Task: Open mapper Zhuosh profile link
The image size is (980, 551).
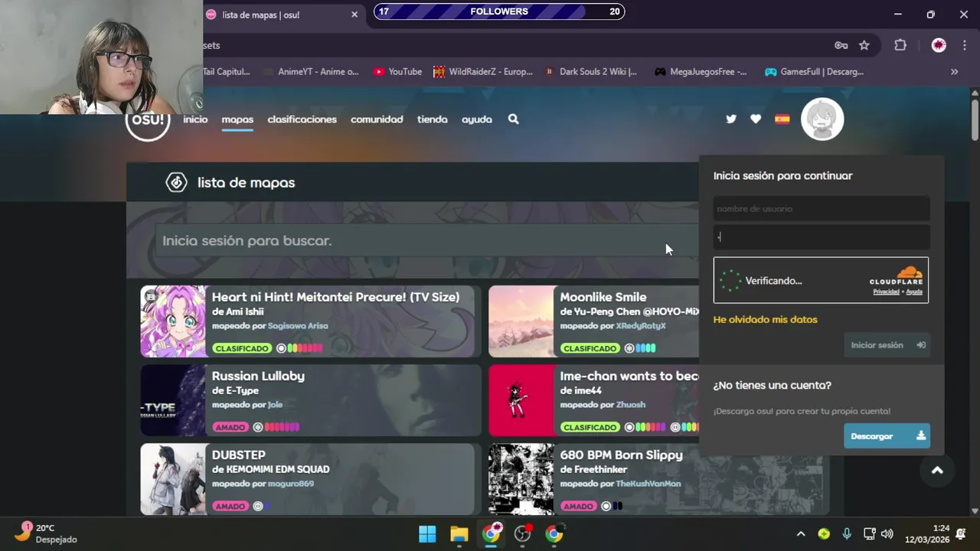Action: coord(631,405)
